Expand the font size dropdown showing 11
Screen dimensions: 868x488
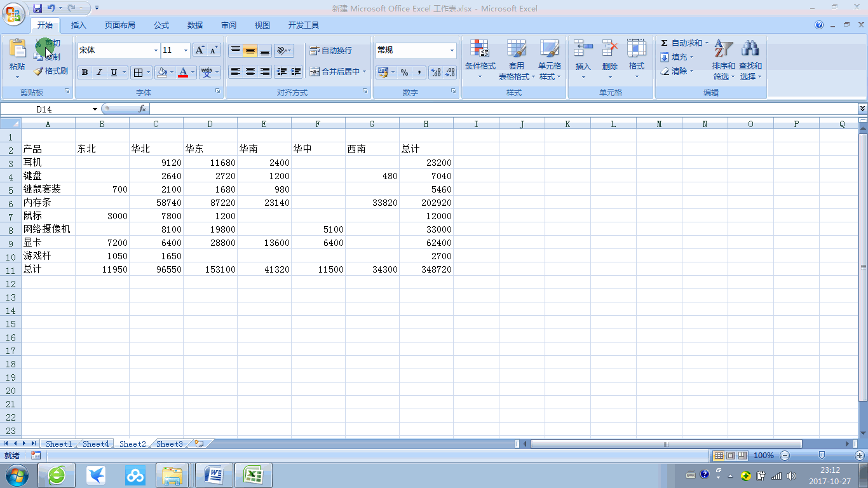tap(186, 51)
